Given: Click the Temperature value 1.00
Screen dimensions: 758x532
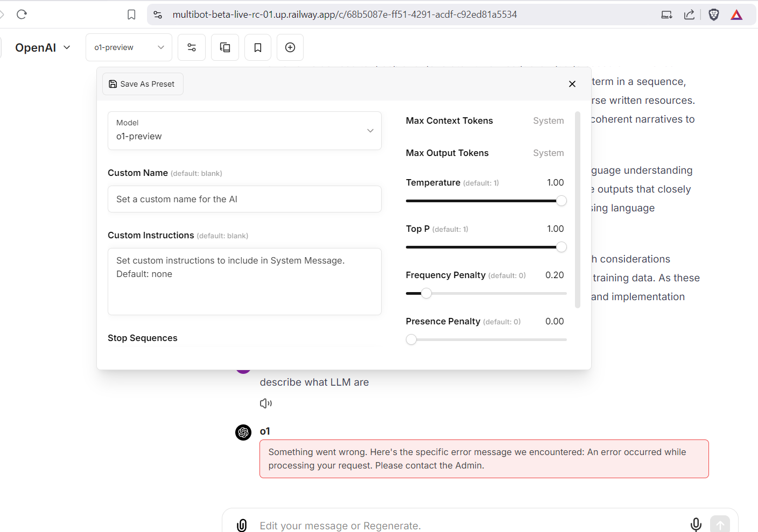Looking at the screenshot, I should pyautogui.click(x=555, y=182).
